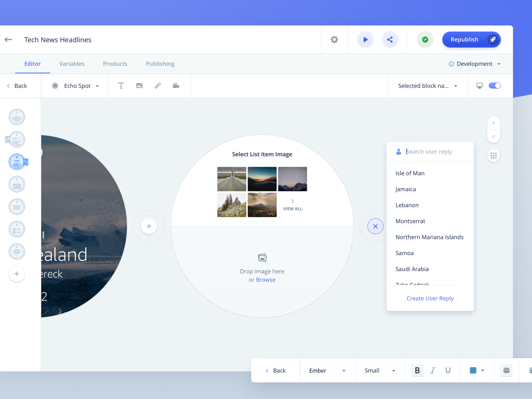The height and width of the screenshot is (399, 532).
Task: Click Create User Reply link
Action: point(430,298)
